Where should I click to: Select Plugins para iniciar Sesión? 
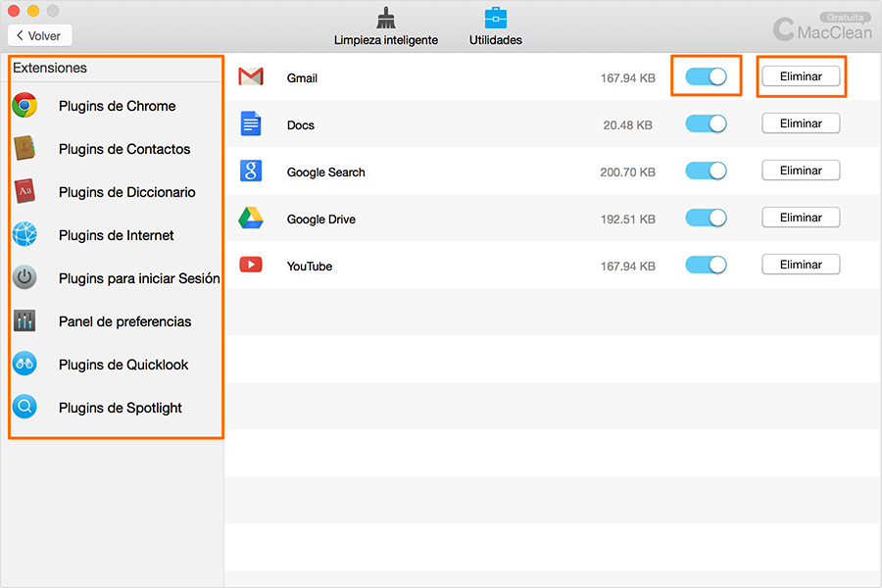tap(138, 278)
